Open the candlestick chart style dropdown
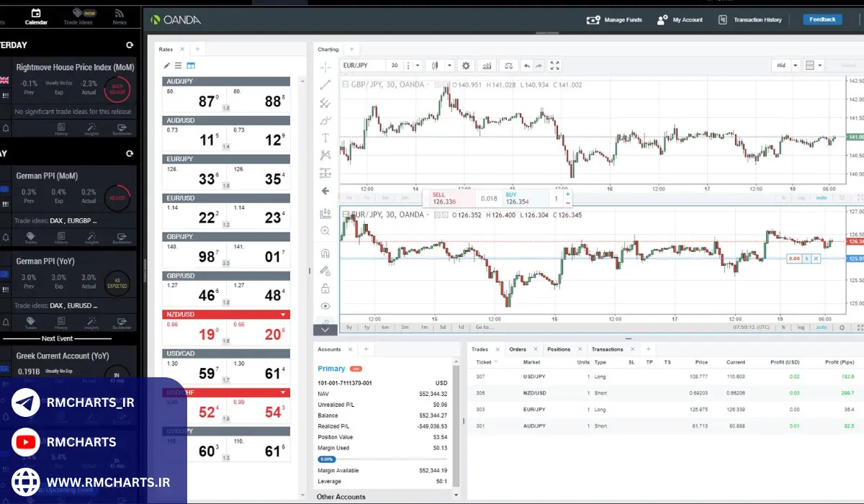Screen dimensions: 864x504 [449, 66]
